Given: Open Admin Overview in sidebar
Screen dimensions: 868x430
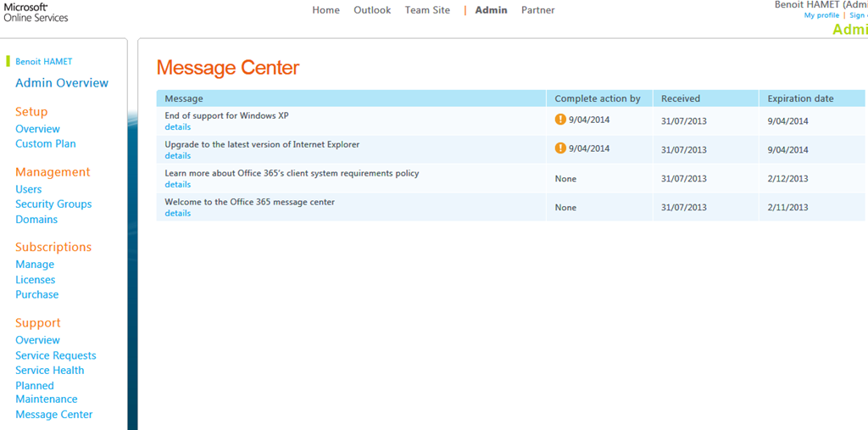Looking at the screenshot, I should (x=62, y=83).
